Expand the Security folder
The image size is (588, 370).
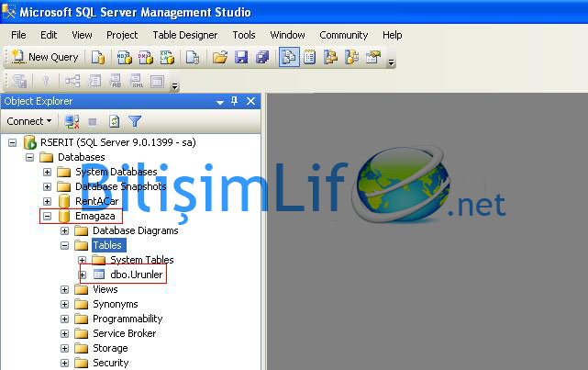pyautogui.click(x=64, y=363)
